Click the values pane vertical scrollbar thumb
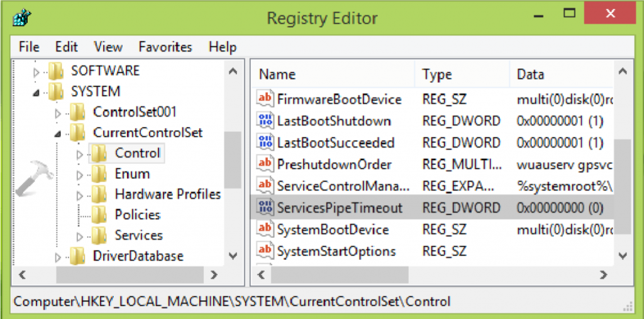 (x=622, y=186)
